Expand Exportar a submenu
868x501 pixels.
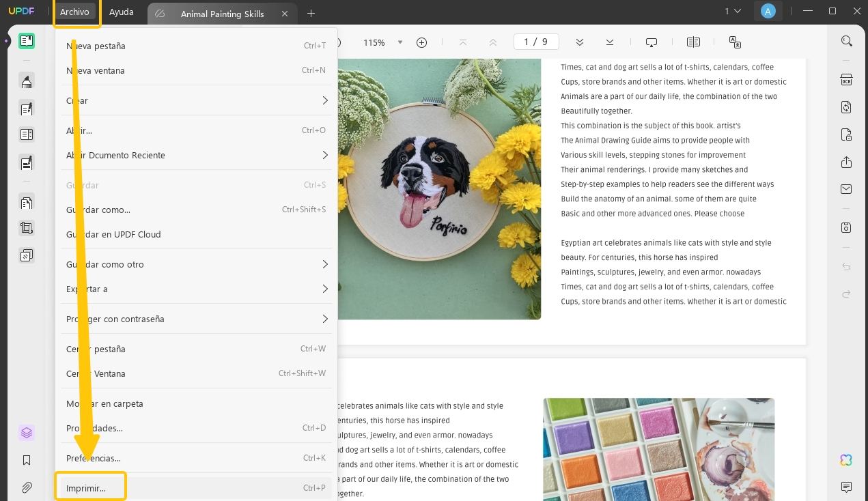tap(196, 289)
